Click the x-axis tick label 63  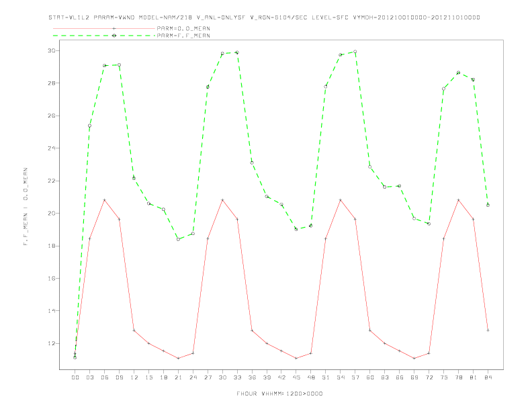pos(385,377)
